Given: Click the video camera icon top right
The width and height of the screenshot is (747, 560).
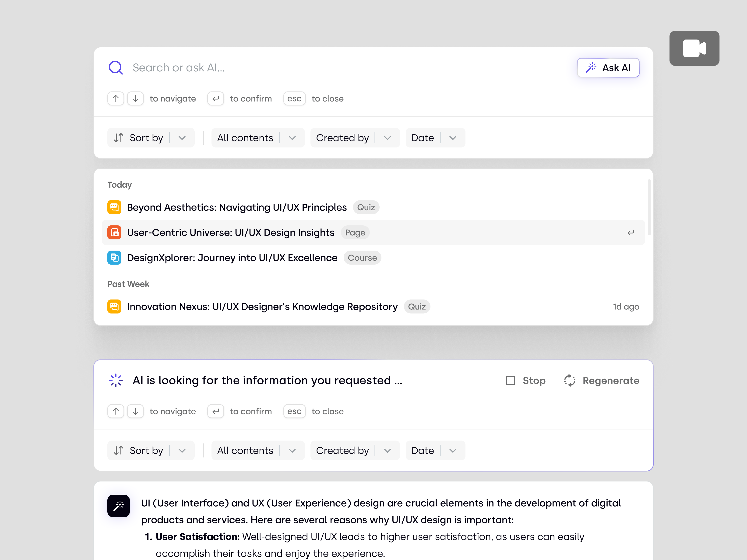Looking at the screenshot, I should 694,48.
